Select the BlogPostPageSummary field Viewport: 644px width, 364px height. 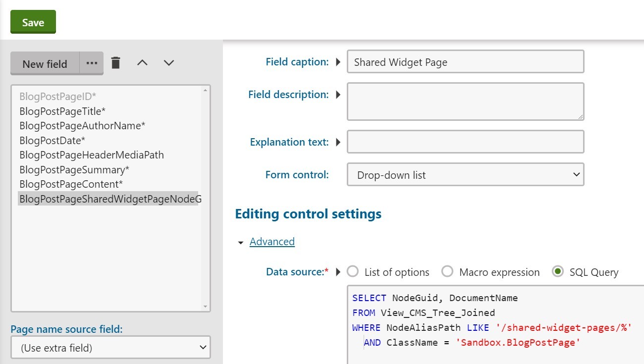pos(74,170)
